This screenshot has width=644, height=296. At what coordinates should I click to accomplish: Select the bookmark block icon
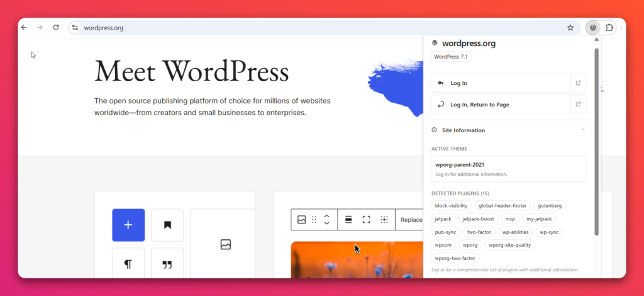pos(167,225)
